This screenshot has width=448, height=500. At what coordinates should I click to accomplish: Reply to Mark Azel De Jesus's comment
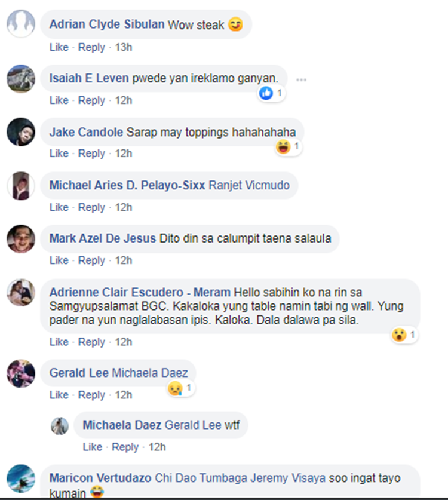click(91, 260)
